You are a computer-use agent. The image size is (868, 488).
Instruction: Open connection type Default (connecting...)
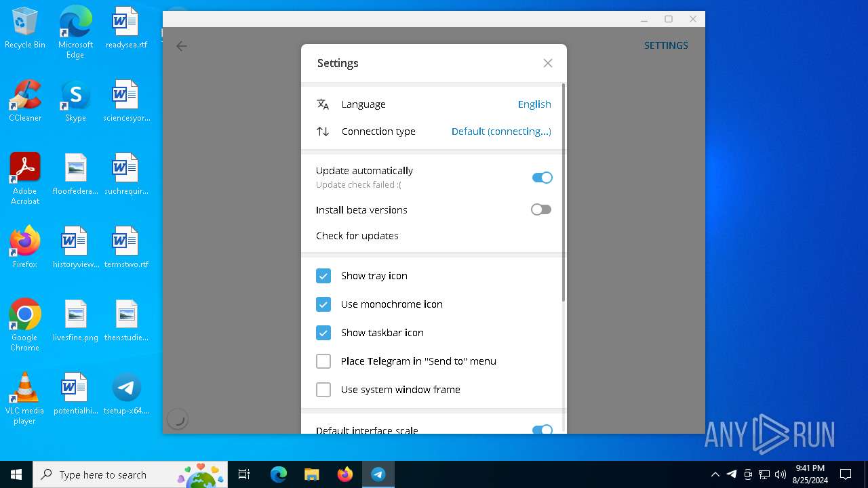[501, 131]
